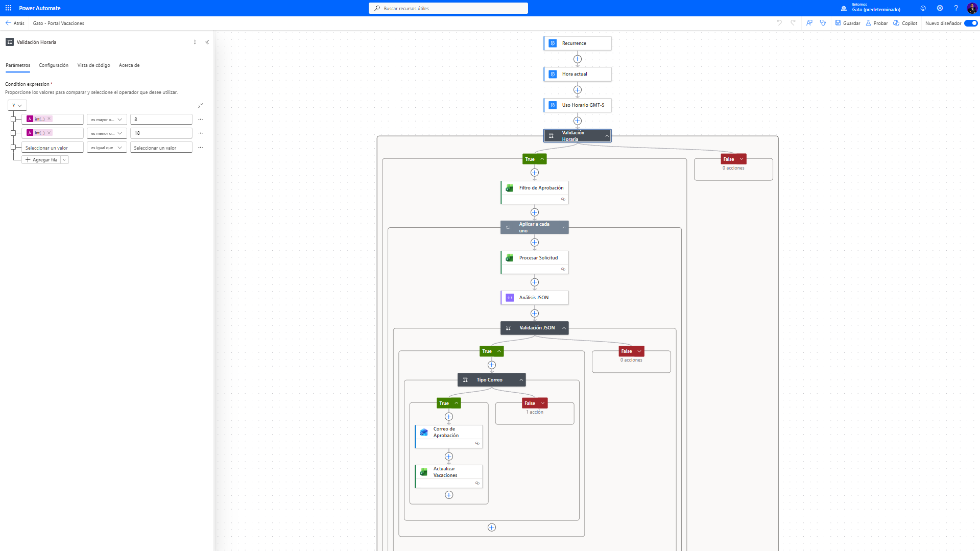
Task: Select the Análisis JSON action node
Action: (534, 298)
